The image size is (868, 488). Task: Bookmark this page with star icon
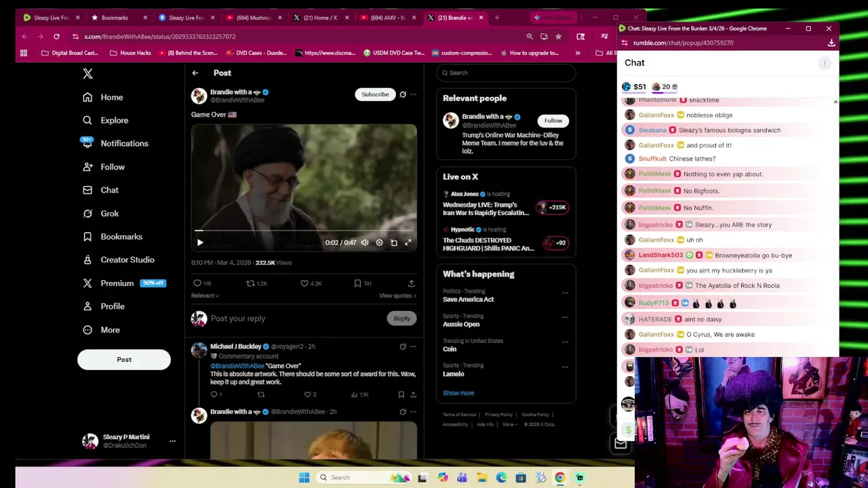[558, 37]
